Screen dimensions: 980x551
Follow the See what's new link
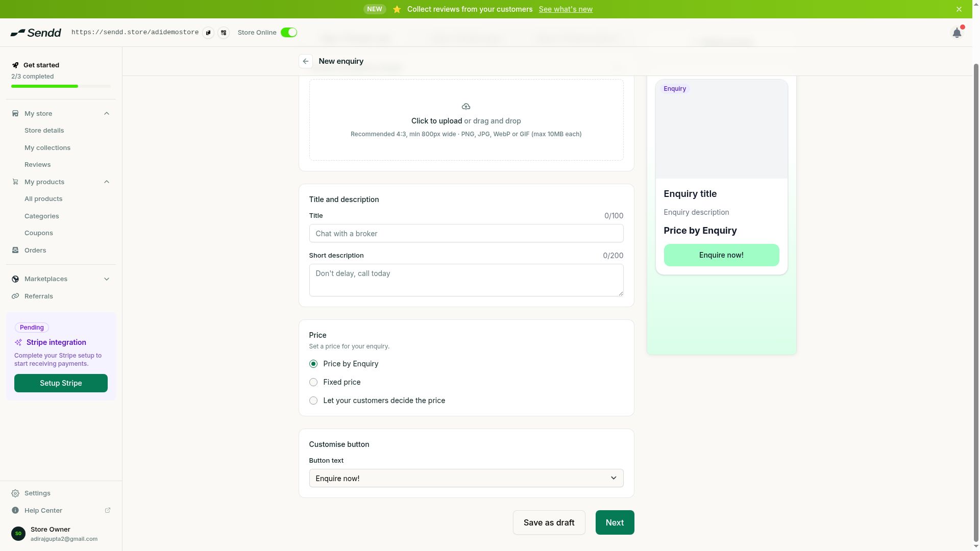566,9
